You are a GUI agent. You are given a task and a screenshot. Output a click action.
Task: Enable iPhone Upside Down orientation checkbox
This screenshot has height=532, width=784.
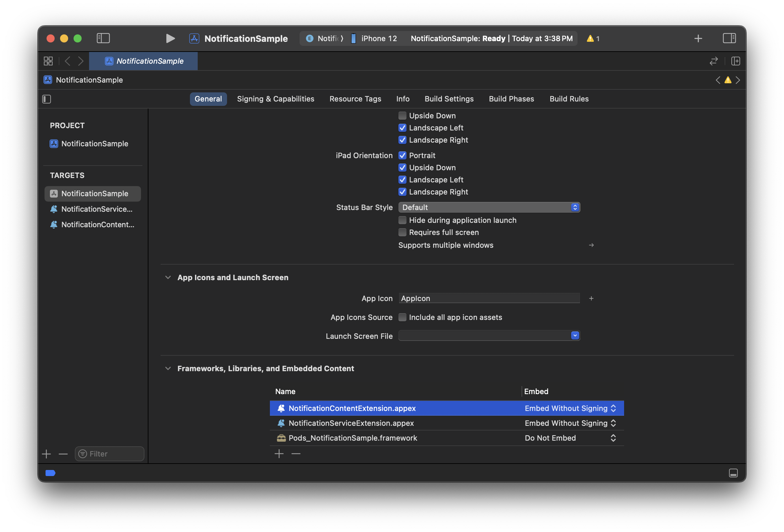(402, 116)
